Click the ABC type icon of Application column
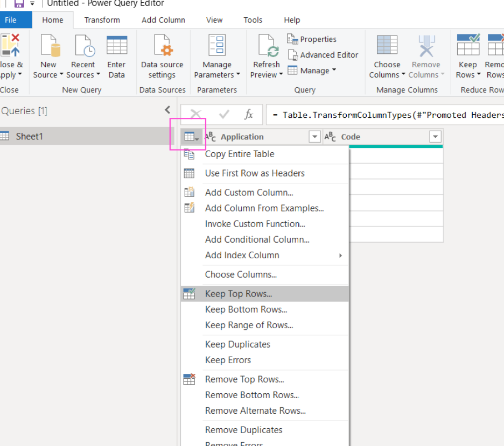This screenshot has height=446, width=504. 211,137
